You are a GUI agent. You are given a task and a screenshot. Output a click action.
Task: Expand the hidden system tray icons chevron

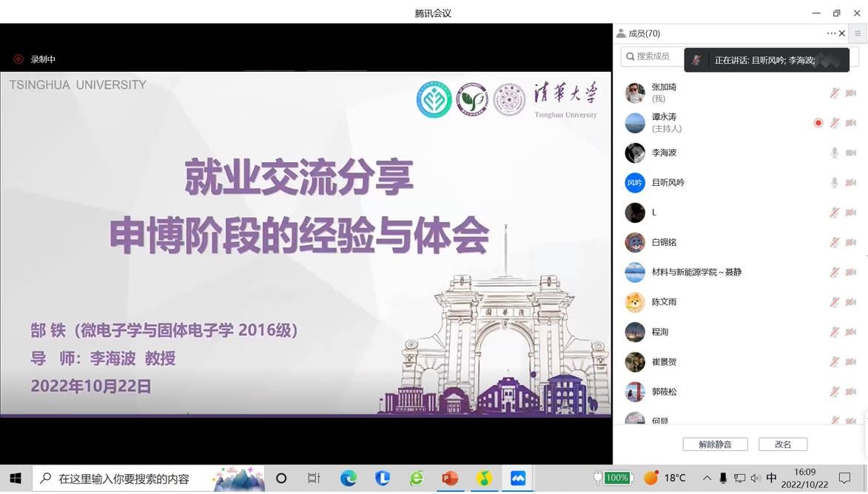(707, 478)
